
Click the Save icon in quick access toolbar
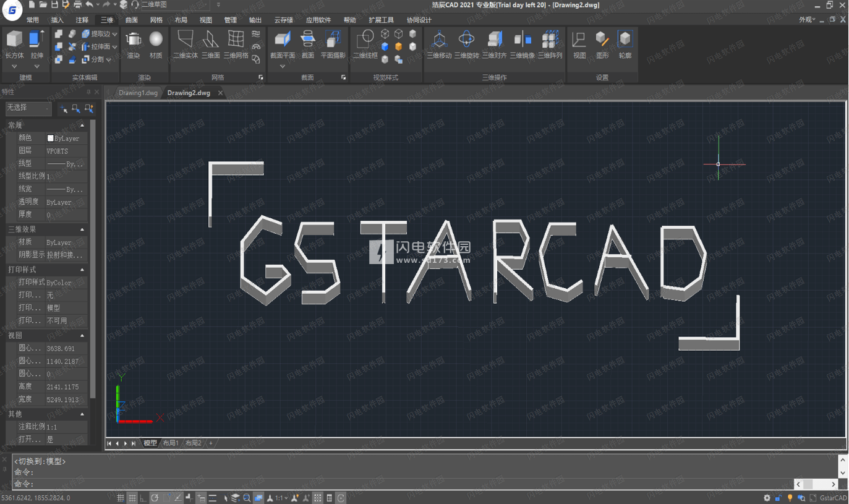pos(54,4)
